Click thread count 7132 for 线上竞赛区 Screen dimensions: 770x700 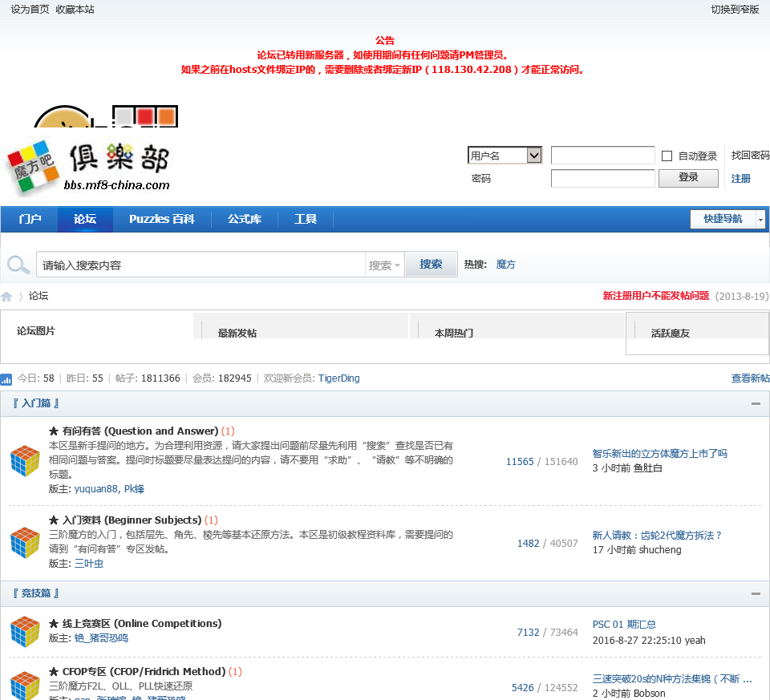point(528,633)
